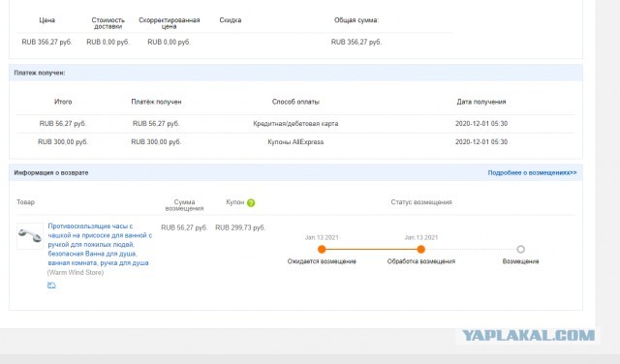This screenshot has height=364, width=620.
Task: Click shipping cost 'RUB 0,00 руб.' under Стоимость доставки
Action: coord(108,42)
